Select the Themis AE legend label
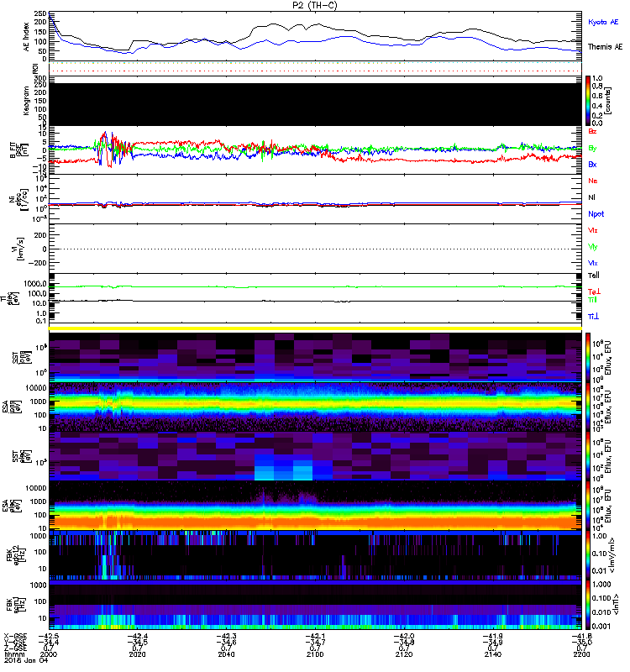 click(605, 47)
